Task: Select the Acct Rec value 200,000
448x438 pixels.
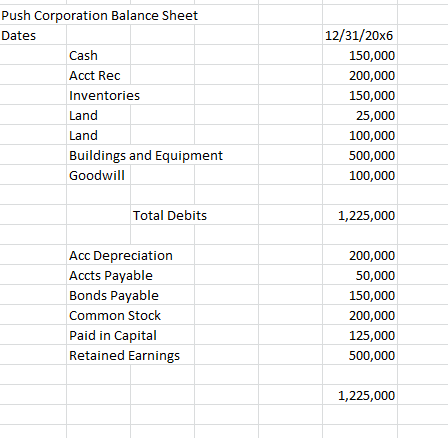Action: point(372,76)
